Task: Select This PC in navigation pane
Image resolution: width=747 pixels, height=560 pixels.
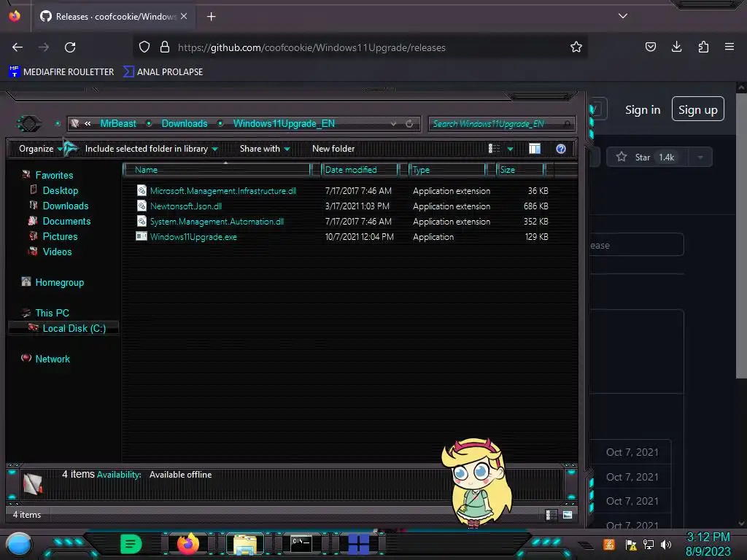Action: (52, 313)
